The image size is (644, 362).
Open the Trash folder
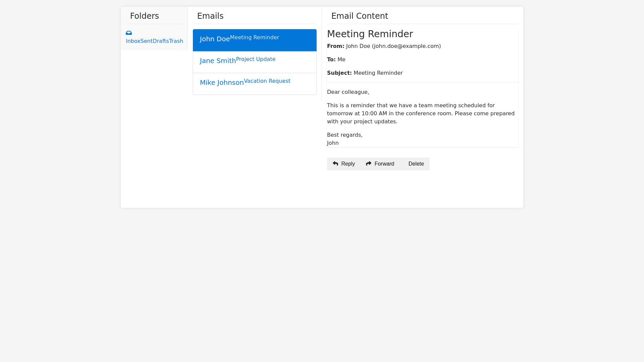click(x=176, y=41)
